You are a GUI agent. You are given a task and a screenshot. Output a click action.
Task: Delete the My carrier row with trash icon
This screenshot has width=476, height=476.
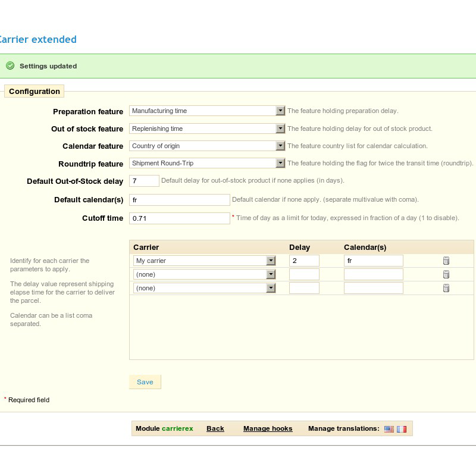(x=446, y=261)
